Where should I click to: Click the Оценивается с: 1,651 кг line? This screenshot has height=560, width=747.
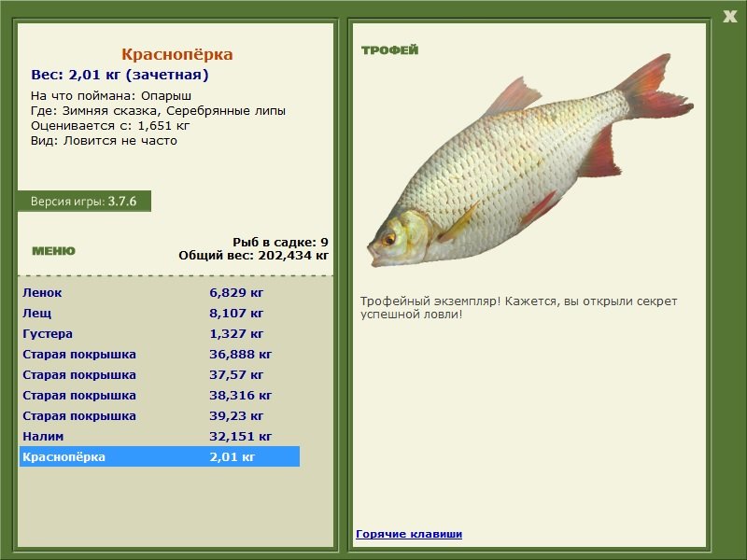click(110, 126)
